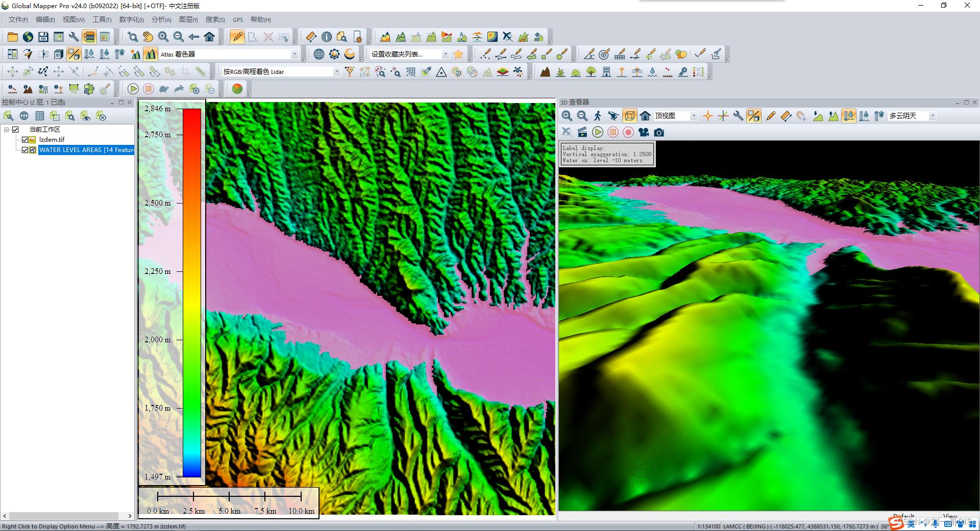Click the 3D viewer measure ruler icon

point(786,116)
